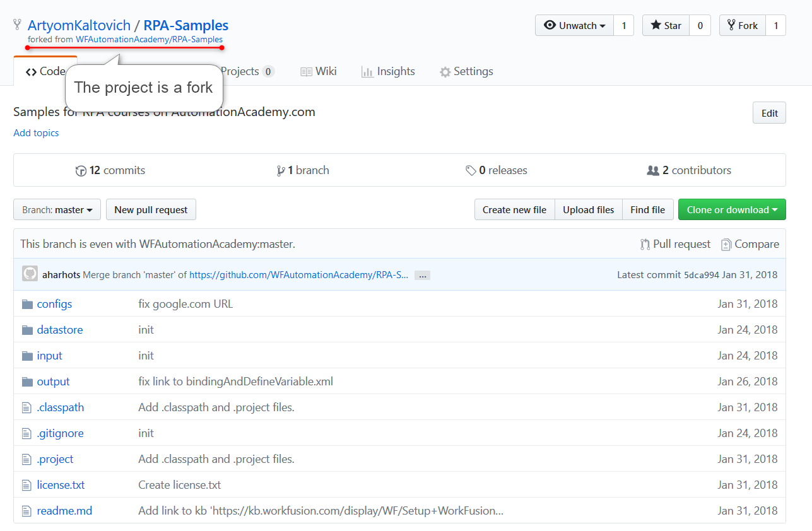Click the Edit description button
This screenshot has height=531, width=812.
coord(769,113)
